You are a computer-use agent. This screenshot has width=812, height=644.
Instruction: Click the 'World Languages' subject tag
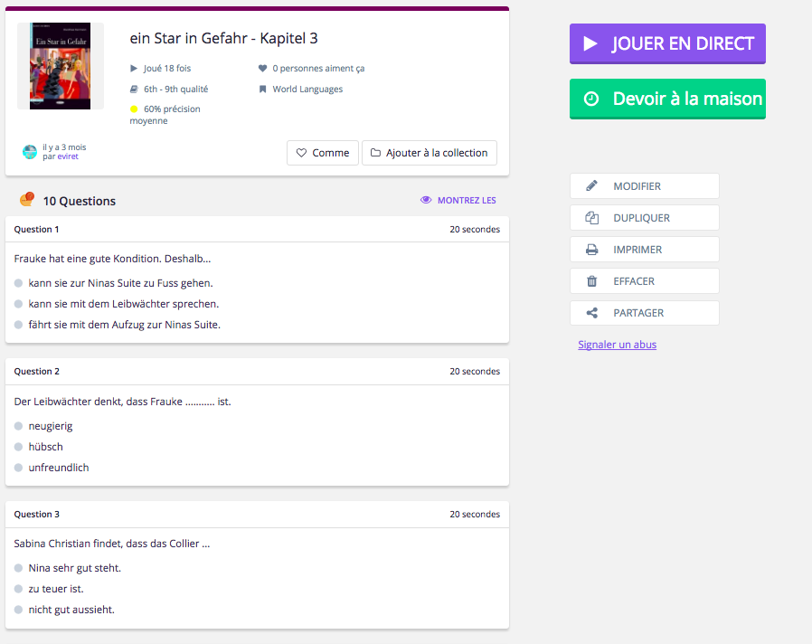[307, 90]
